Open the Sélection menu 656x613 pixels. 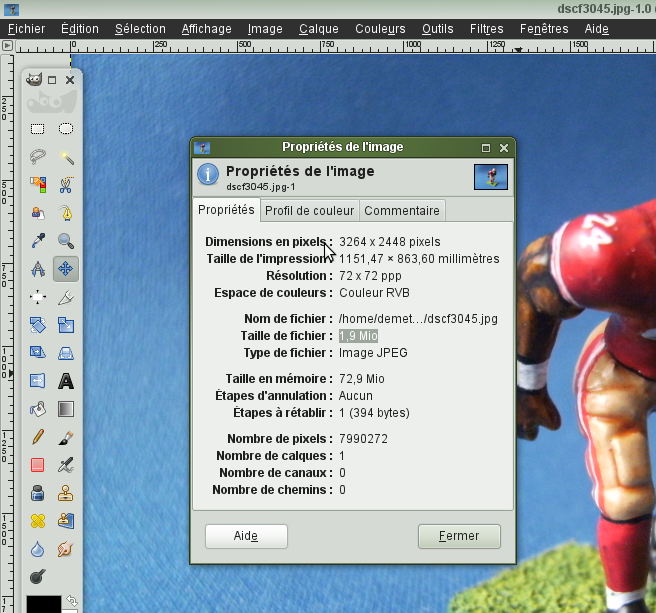click(x=140, y=29)
